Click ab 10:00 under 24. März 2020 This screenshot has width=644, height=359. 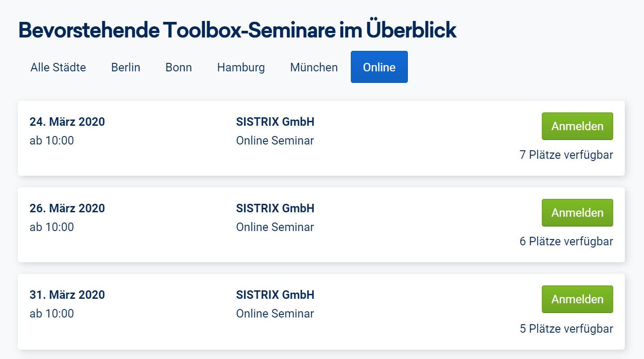(x=52, y=140)
